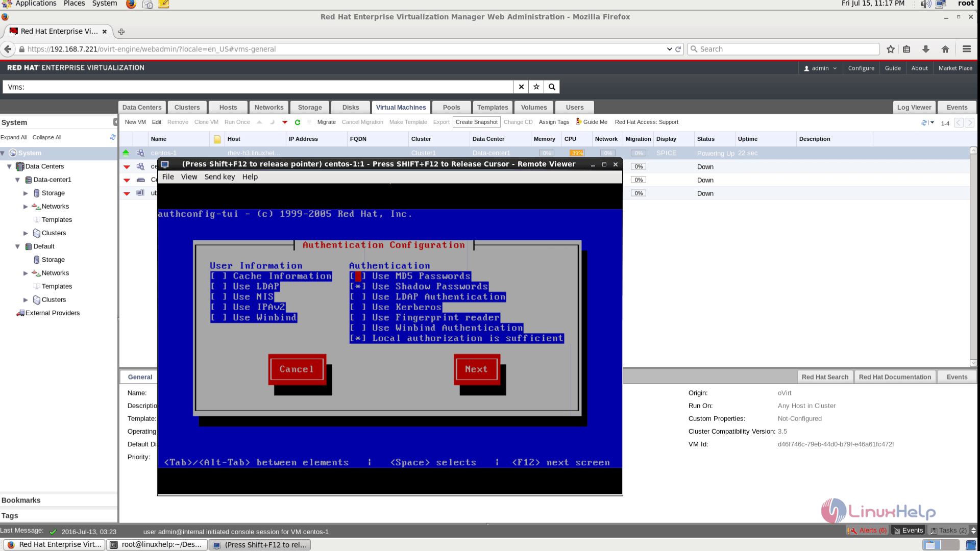
Task: Bookmark the current search with star icon
Action: click(x=536, y=87)
